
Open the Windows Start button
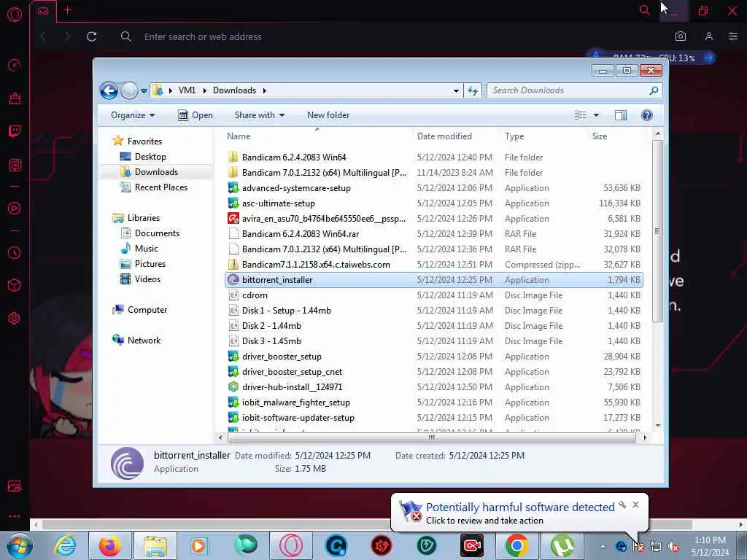pyautogui.click(x=20, y=545)
